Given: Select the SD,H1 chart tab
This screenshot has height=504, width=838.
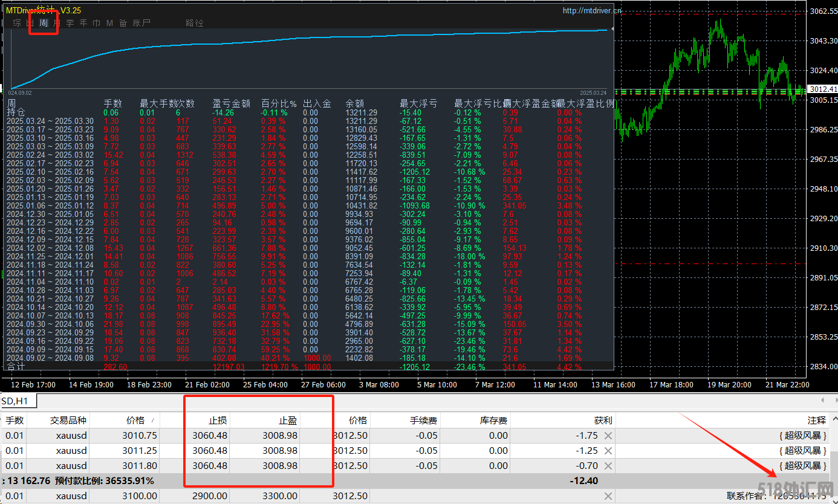Looking at the screenshot, I should pos(18,401).
